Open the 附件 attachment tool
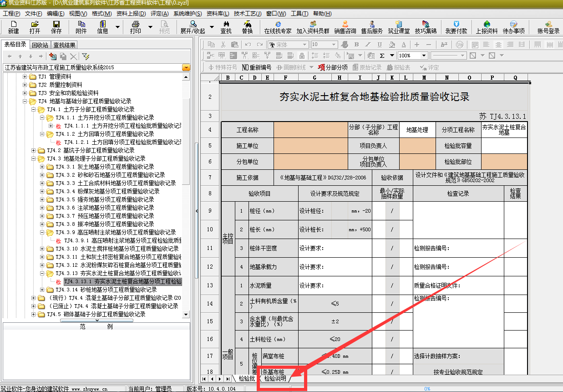Viewport: 563px width, 392px height. click(x=81, y=27)
